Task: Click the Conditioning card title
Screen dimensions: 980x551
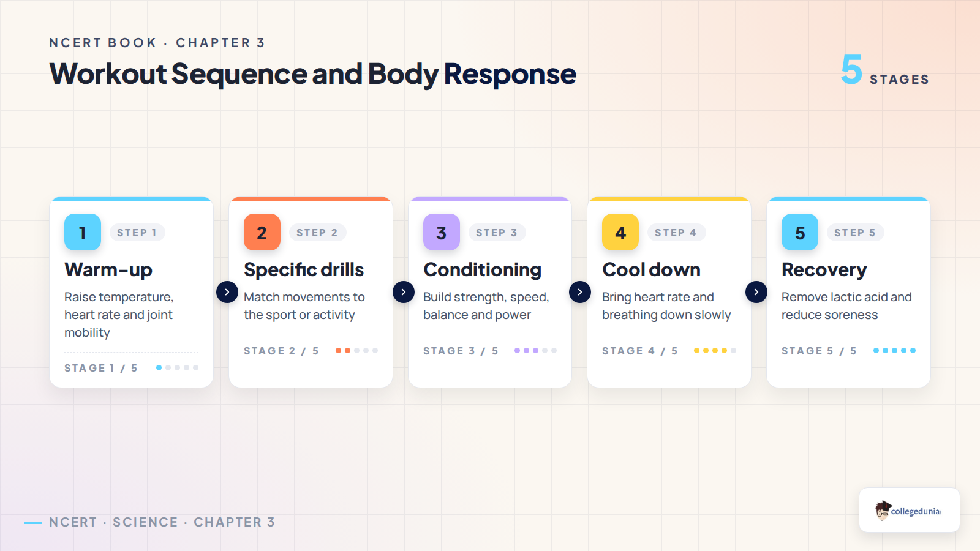Action: click(483, 270)
